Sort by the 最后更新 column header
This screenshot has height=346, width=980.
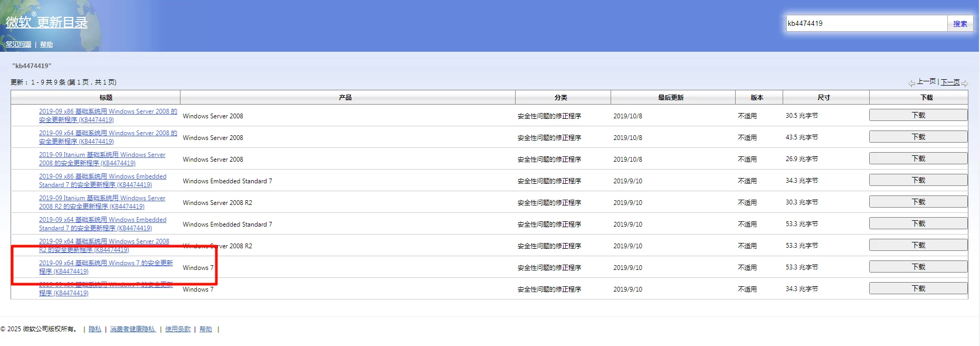[x=670, y=98]
